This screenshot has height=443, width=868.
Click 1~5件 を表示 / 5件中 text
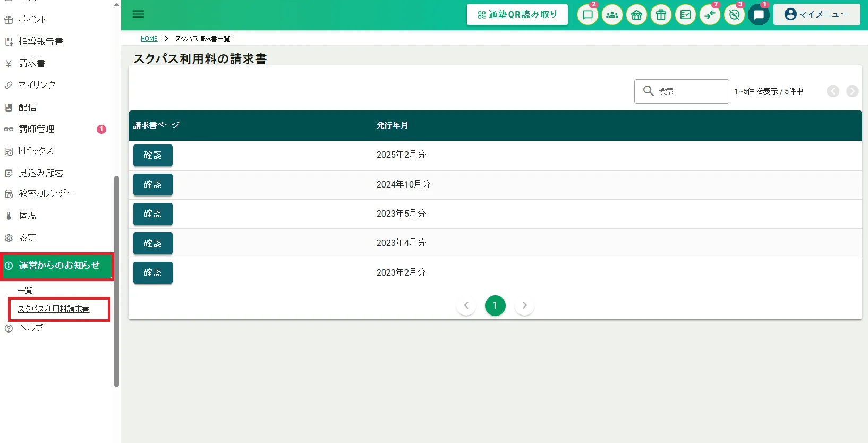tap(769, 91)
